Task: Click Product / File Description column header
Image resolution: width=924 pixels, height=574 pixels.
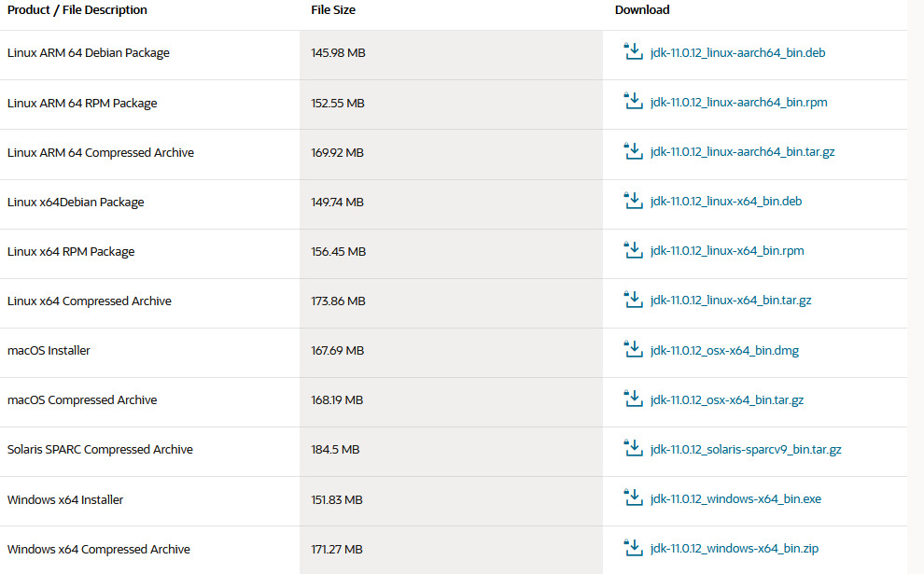Action: (x=77, y=9)
